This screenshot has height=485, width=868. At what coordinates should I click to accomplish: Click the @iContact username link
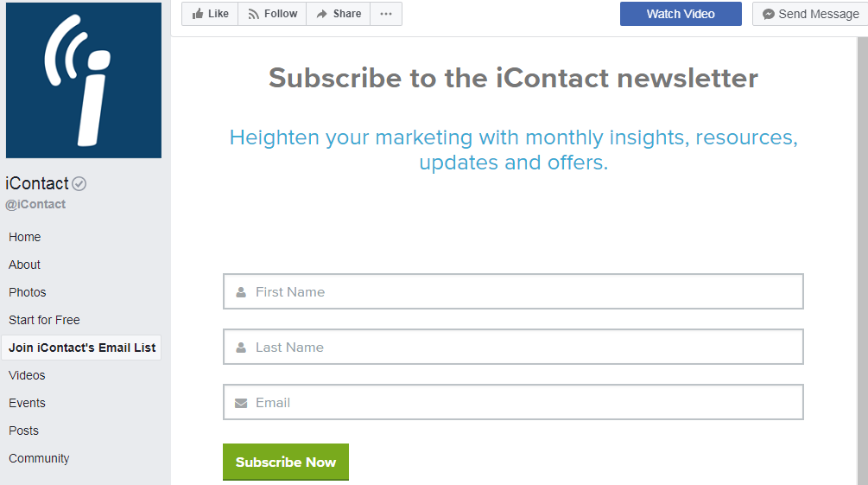(x=35, y=204)
